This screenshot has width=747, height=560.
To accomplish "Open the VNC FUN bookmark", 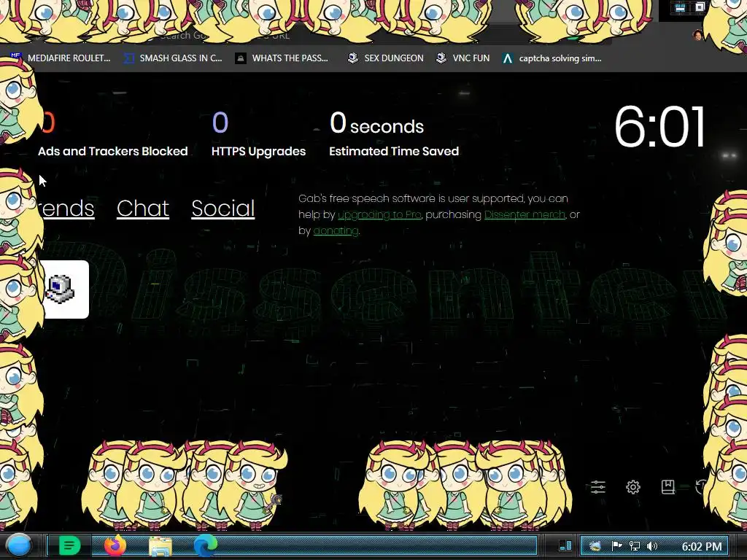I will click(x=463, y=58).
